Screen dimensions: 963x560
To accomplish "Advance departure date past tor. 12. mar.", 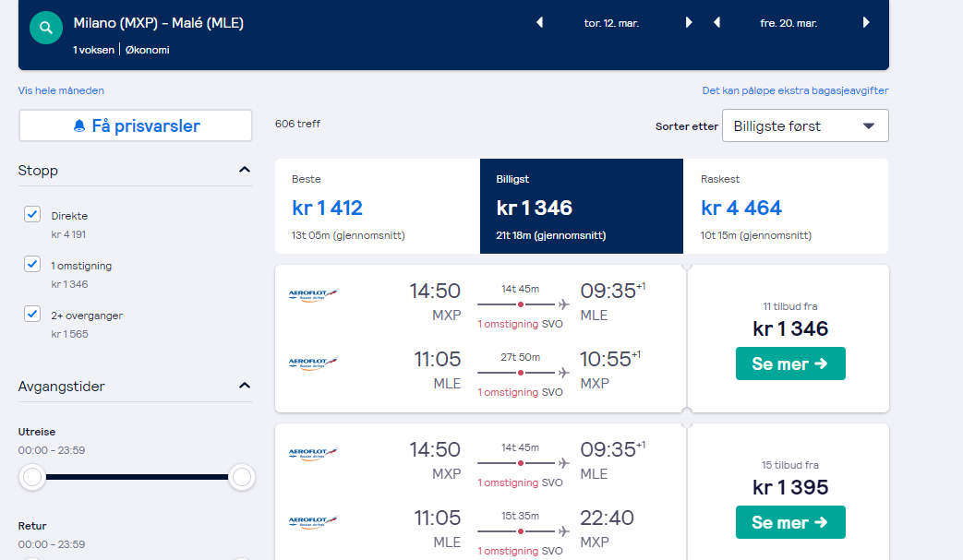I will coord(689,23).
